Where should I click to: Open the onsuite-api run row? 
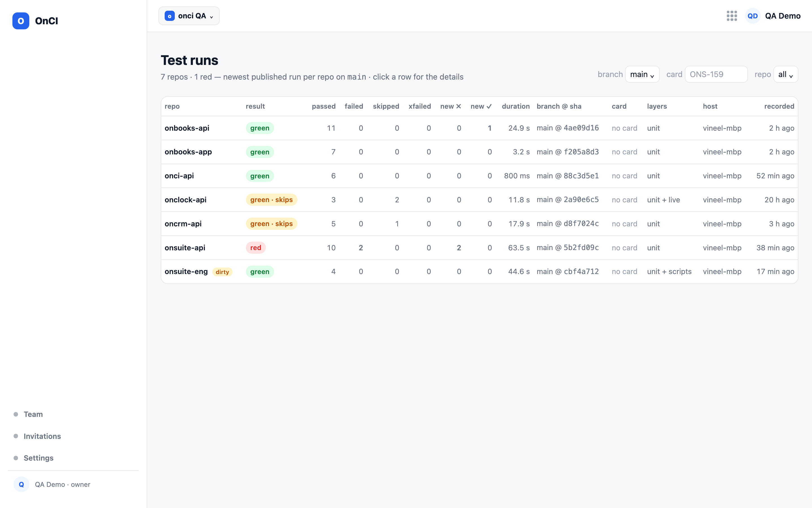(479, 248)
